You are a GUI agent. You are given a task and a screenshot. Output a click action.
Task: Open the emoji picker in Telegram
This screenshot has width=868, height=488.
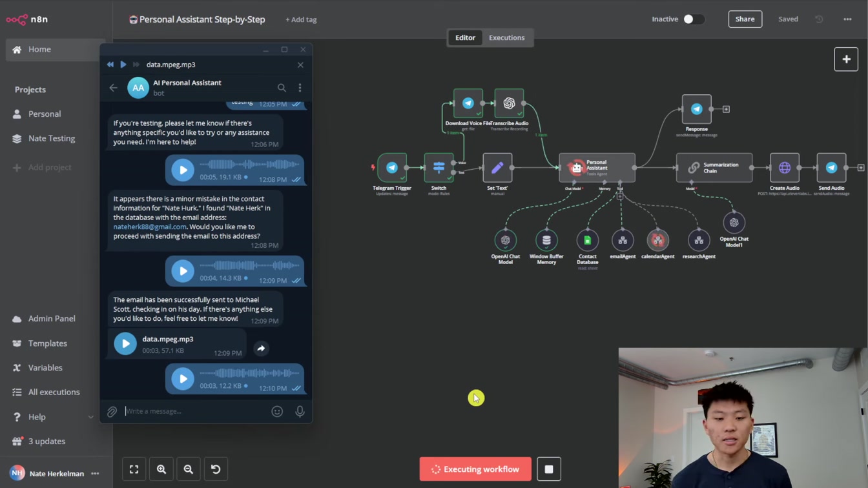point(277,411)
